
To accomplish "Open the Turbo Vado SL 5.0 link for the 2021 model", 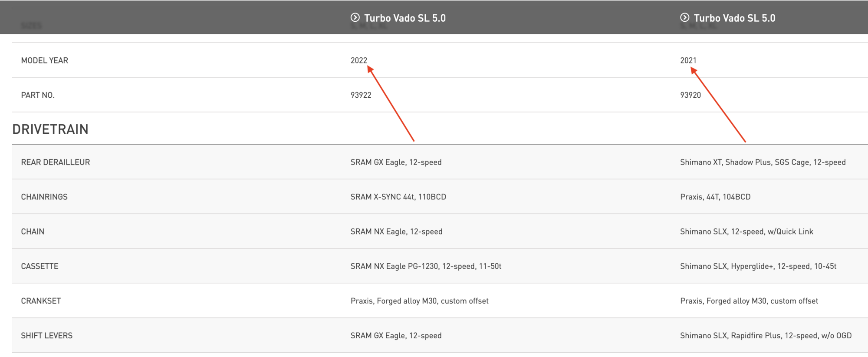I will click(734, 18).
